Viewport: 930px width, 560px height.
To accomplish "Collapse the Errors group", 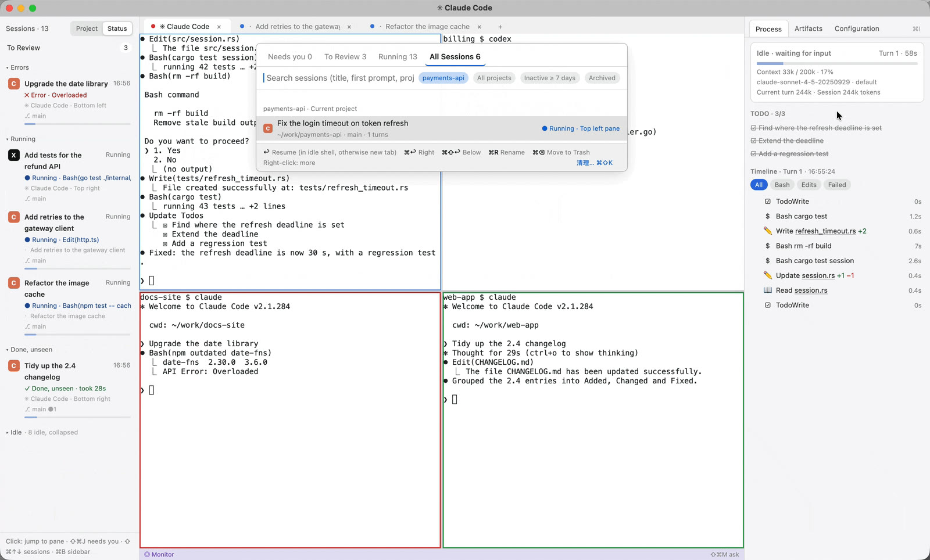I will click(x=18, y=68).
